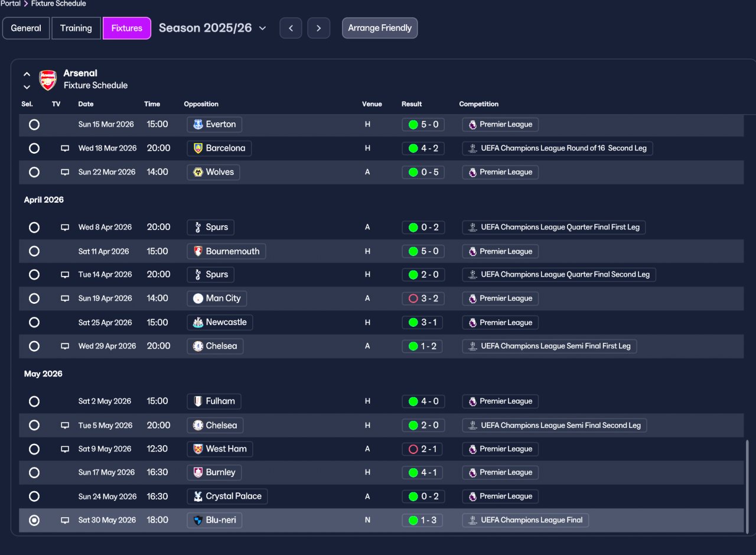Viewport: 756px width, 555px height.
Task: Click the Everton club badge icon
Action: coord(198,125)
